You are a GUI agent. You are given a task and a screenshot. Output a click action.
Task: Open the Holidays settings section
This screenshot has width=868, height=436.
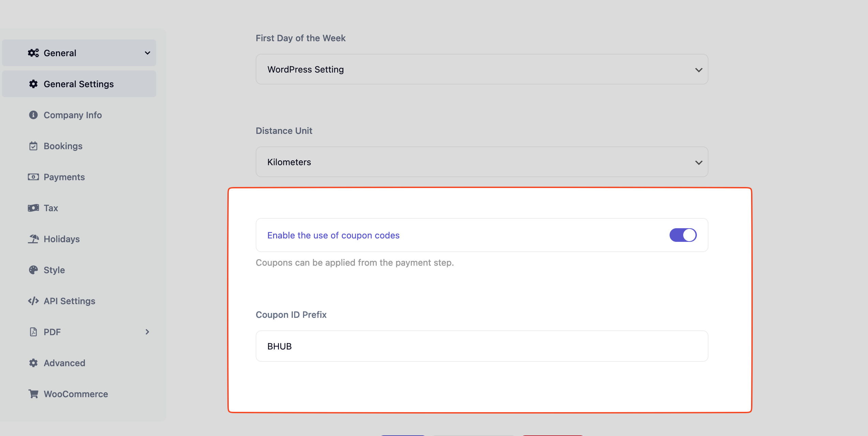(62, 239)
